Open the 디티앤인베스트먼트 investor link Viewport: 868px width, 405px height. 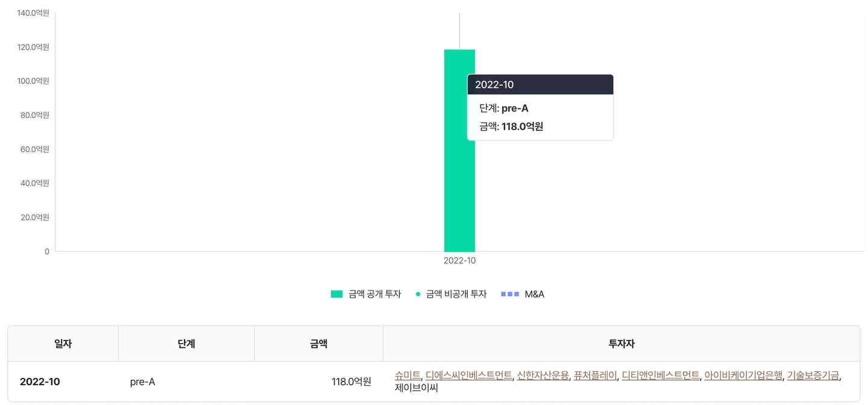pos(660,375)
